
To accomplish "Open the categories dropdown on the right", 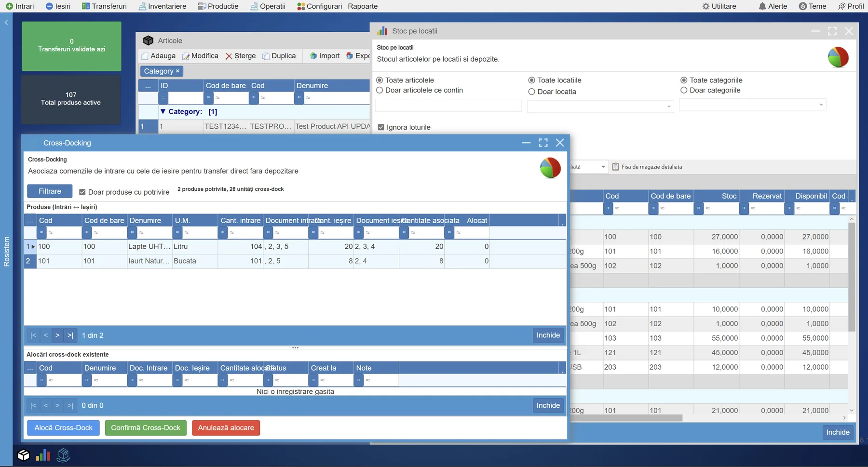I will (x=820, y=105).
